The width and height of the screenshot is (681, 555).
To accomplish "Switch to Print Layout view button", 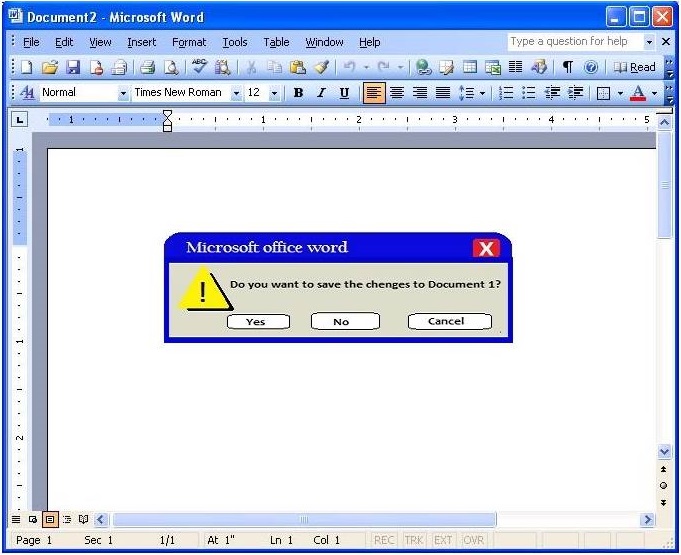I will (50, 519).
